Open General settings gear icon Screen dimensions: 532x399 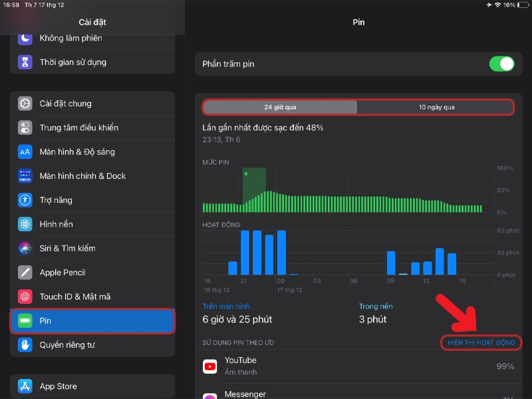pos(25,104)
